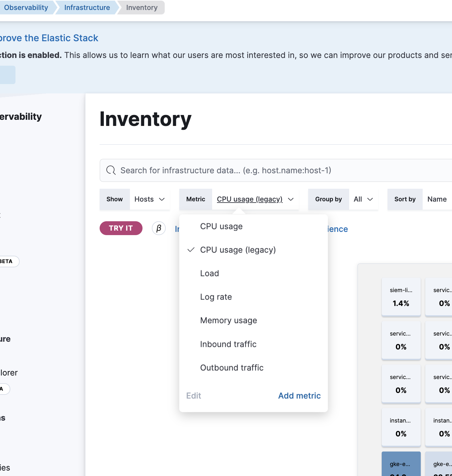Open the first instan... host tile
The height and width of the screenshot is (476, 452).
[x=401, y=427]
